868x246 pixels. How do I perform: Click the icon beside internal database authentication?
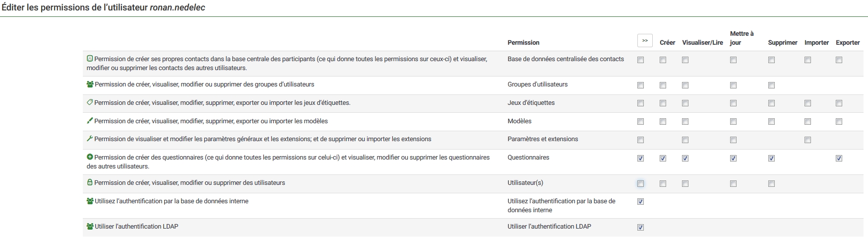click(90, 201)
